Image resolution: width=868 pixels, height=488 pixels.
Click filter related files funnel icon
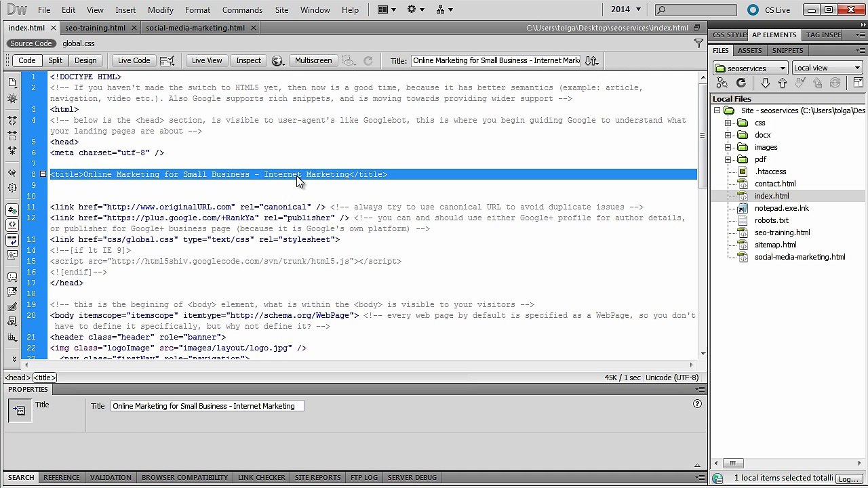pos(698,43)
